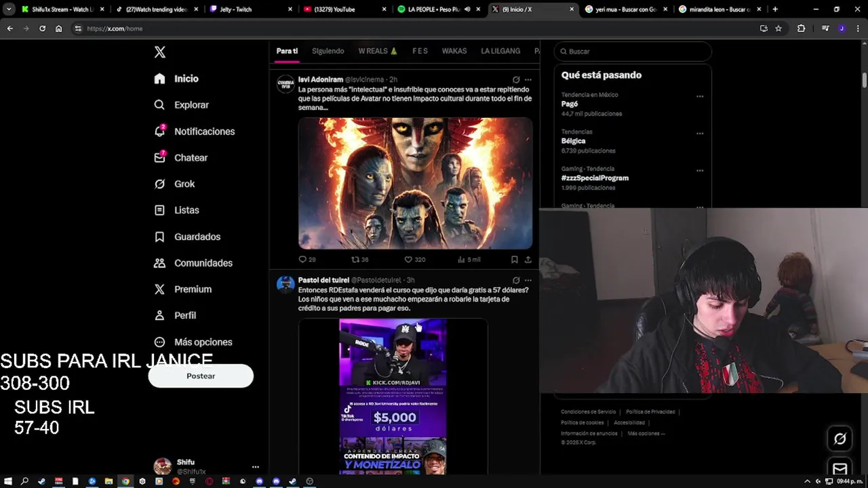Click the x.com address bar

[414, 28]
